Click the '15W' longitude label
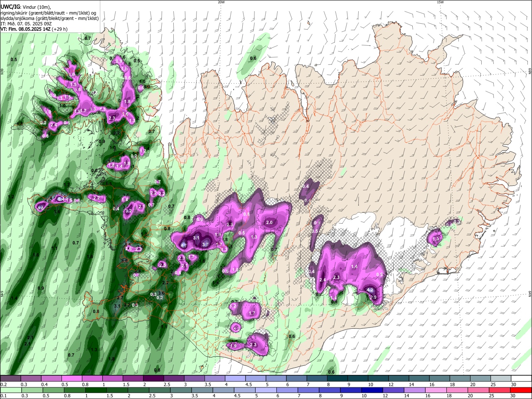This screenshot has height=399, width=532. (440, 2)
